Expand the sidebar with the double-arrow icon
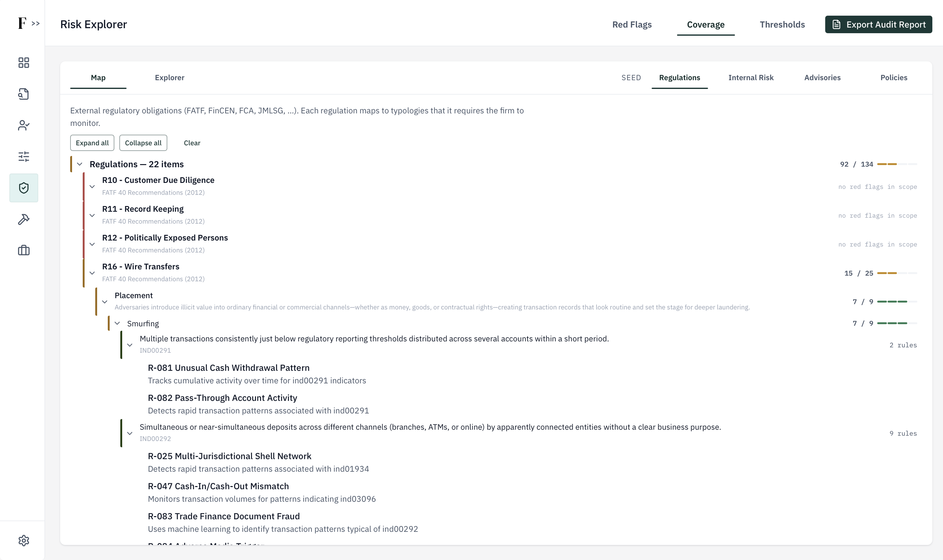Screen dimensions: 943x560 tap(36, 23)
